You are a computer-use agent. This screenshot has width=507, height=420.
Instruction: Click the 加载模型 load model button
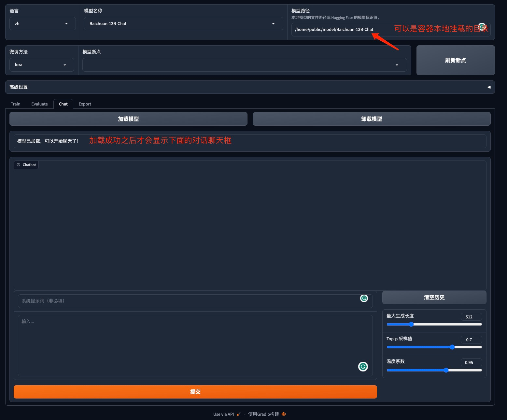(128, 119)
